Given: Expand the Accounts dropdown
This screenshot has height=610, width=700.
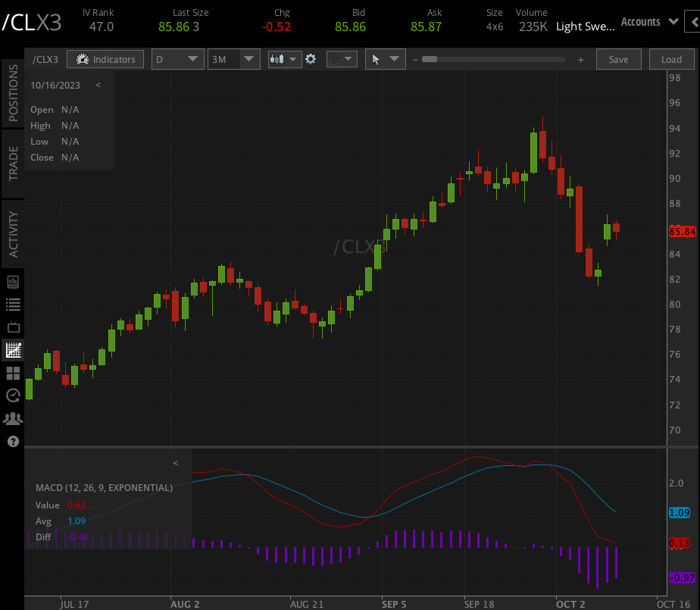Looking at the screenshot, I should pos(648,22).
